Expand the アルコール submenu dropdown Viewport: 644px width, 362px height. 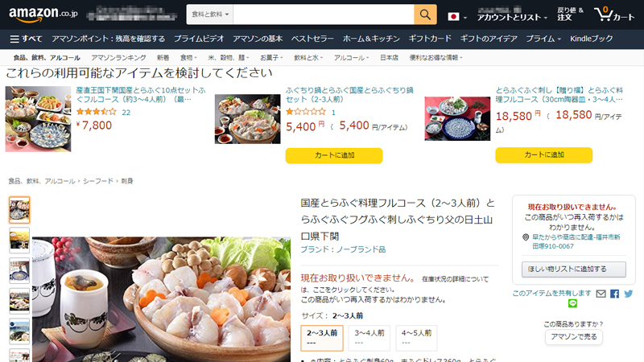(x=351, y=58)
